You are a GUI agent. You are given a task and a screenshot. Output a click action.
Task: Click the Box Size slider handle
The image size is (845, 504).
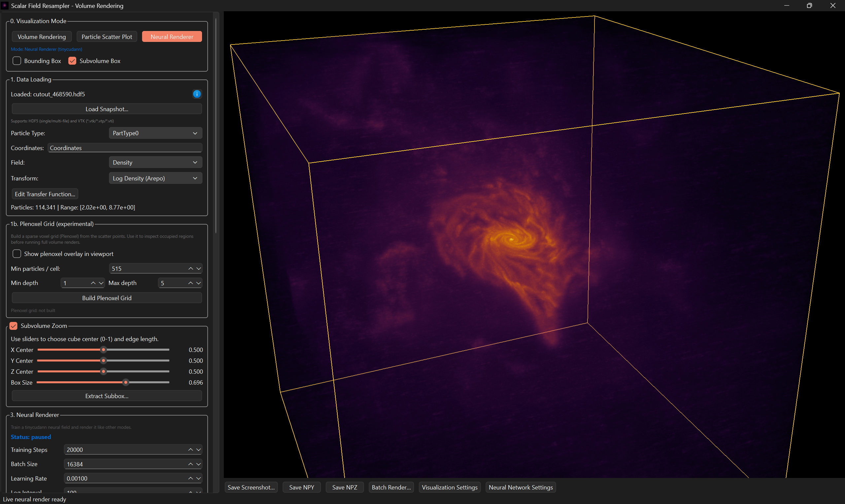[x=126, y=382]
